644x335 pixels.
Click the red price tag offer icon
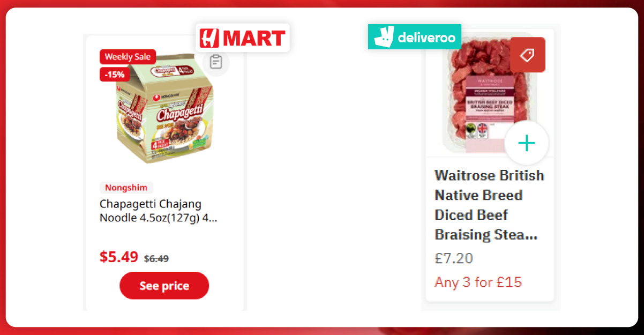coord(528,55)
